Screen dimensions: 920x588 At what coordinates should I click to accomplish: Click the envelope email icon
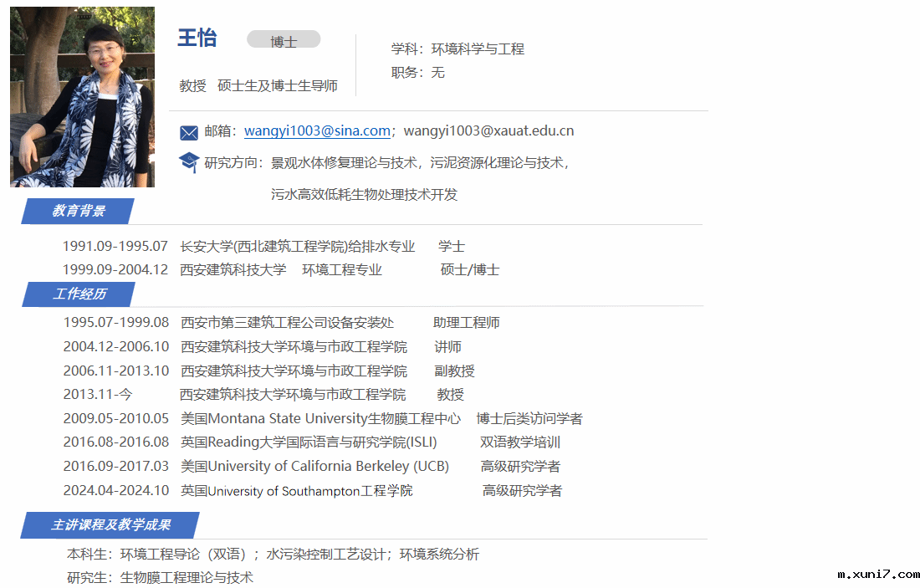coord(189,132)
